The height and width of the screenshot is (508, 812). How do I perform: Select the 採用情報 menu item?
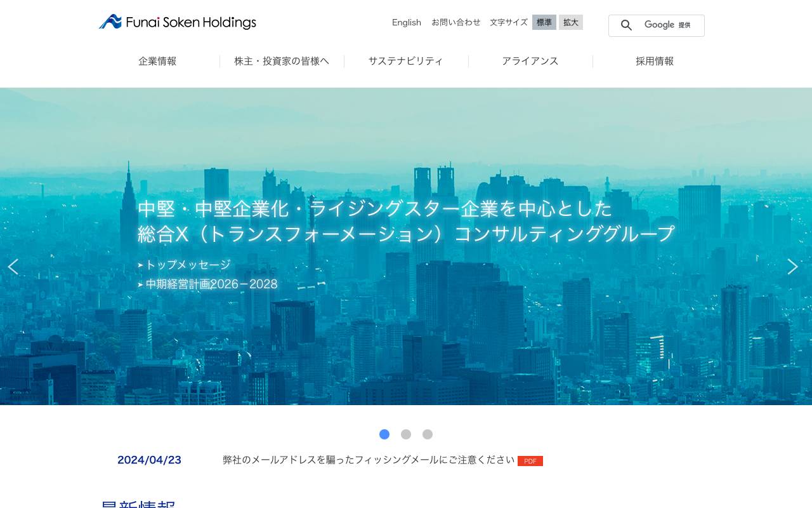coord(655,61)
